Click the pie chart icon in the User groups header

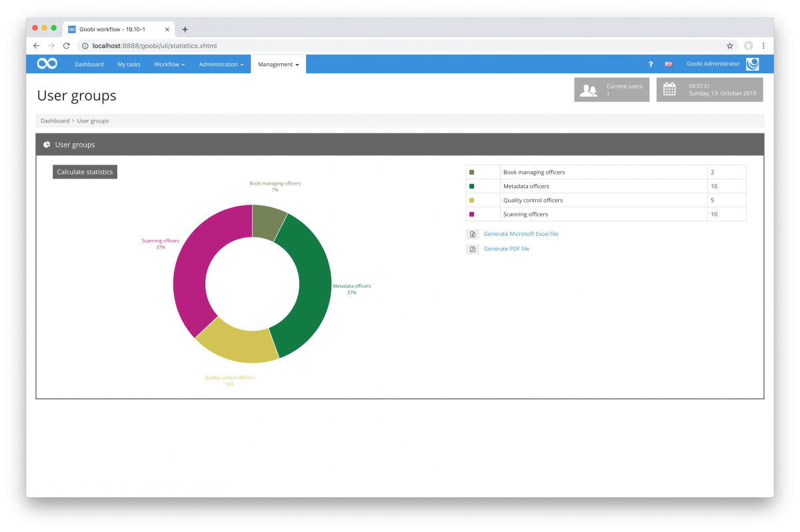pos(46,144)
